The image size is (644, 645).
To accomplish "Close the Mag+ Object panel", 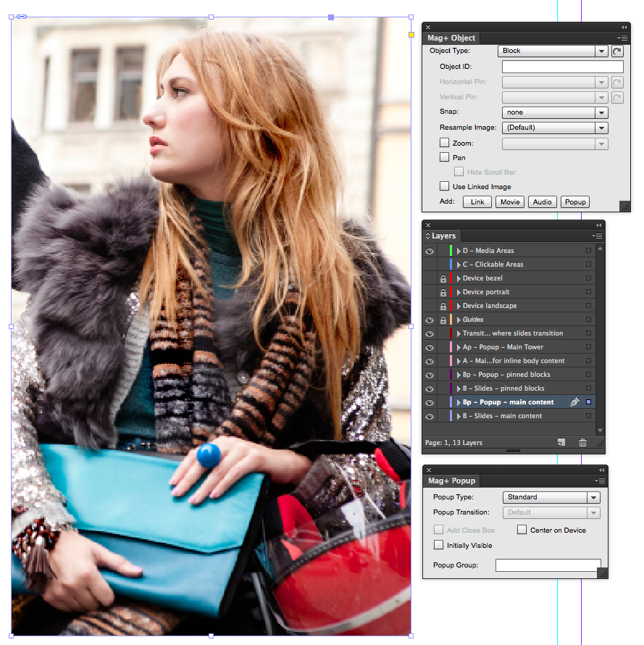I will (x=428, y=27).
